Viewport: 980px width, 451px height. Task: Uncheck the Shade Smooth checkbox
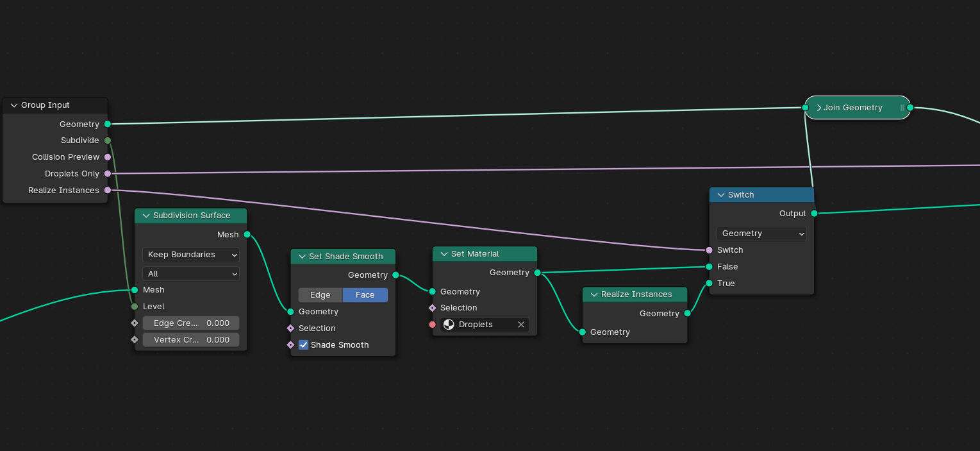[304, 345]
